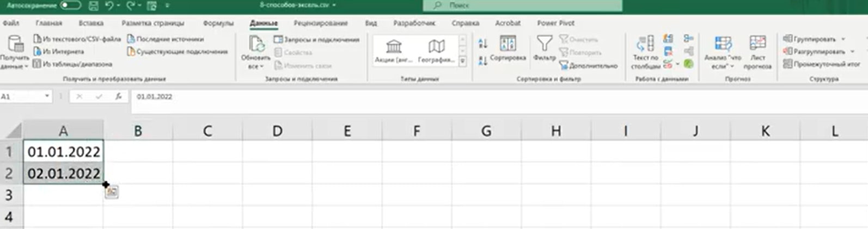Click the Sort A to Z ascending icon

(x=483, y=44)
